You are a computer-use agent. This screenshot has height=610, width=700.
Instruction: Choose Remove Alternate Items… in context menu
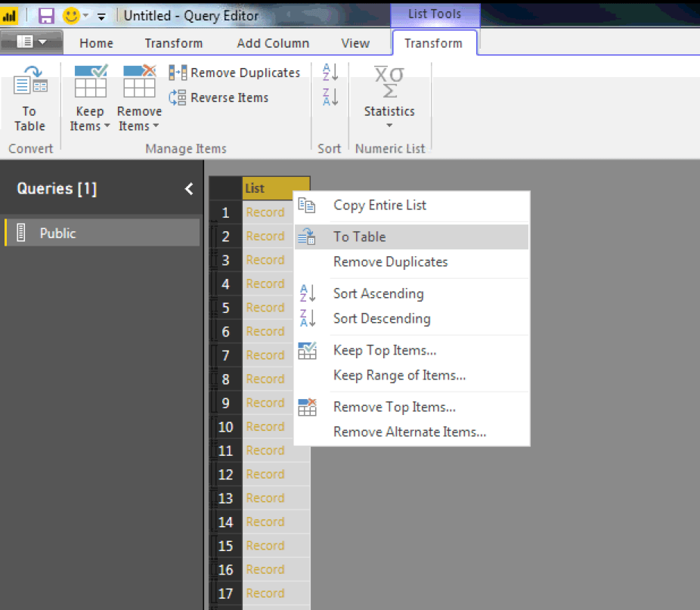pos(409,432)
